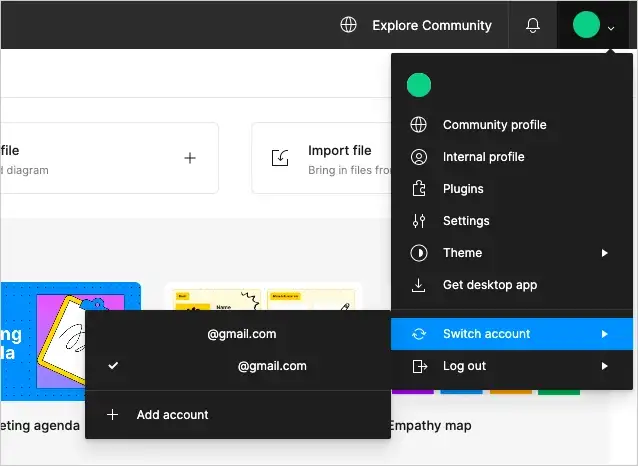Screen dimensions: 638x466
Task: Click the half-circle Theme icon
Action: pos(419,253)
